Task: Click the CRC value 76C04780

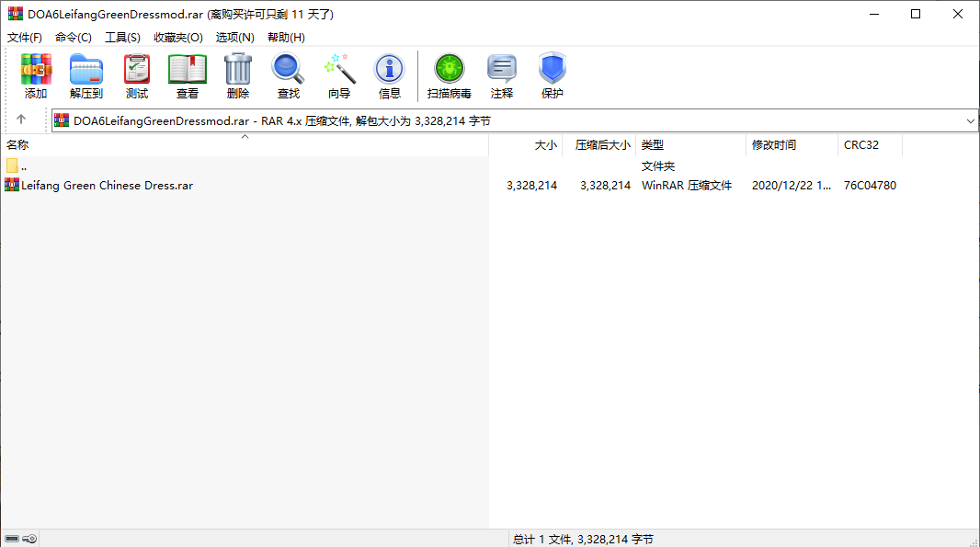Action: click(870, 185)
